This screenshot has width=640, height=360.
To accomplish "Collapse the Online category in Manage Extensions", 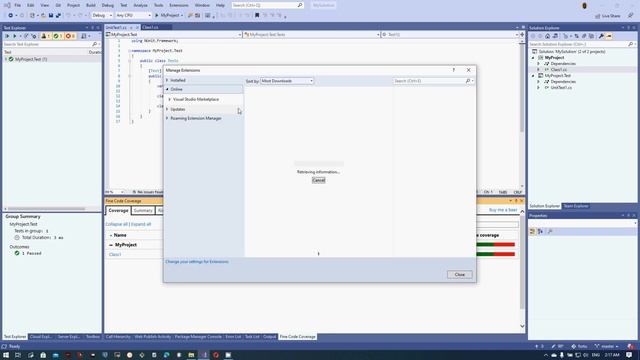I will (x=167, y=89).
